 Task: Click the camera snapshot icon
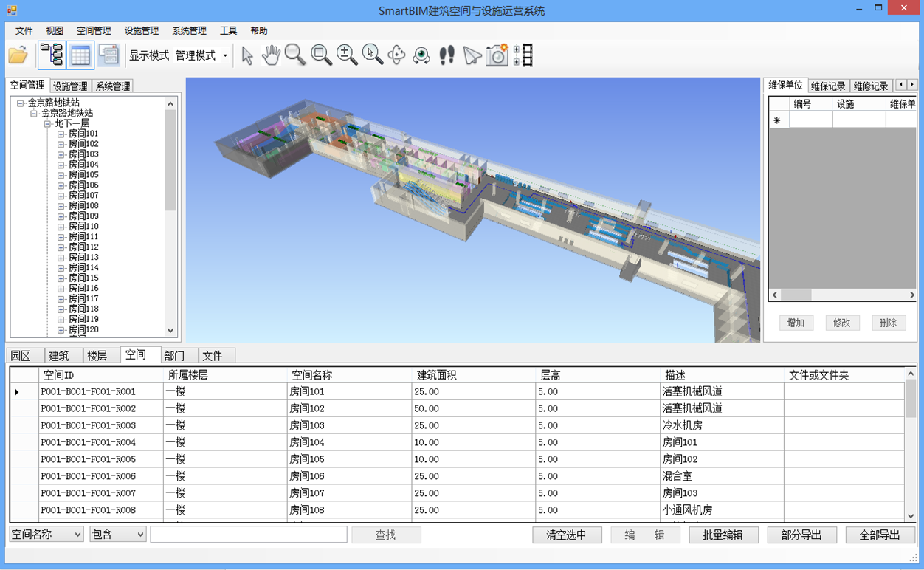pyautogui.click(x=497, y=55)
